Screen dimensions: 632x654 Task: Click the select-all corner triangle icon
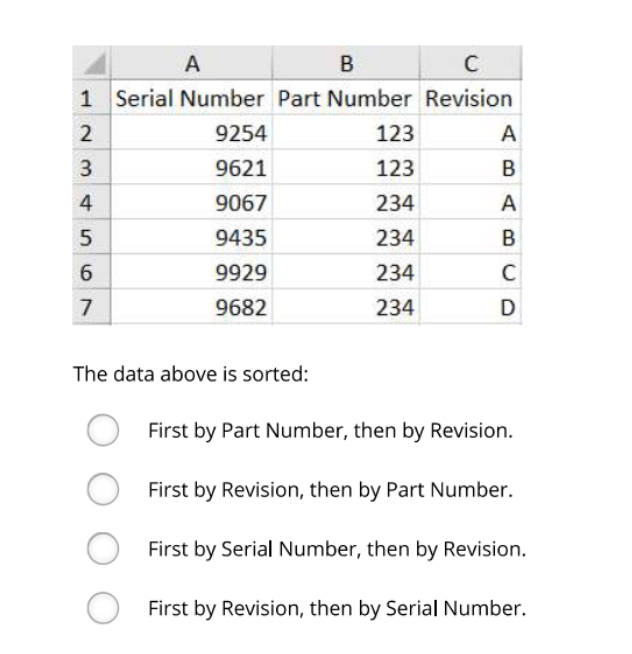[92, 64]
